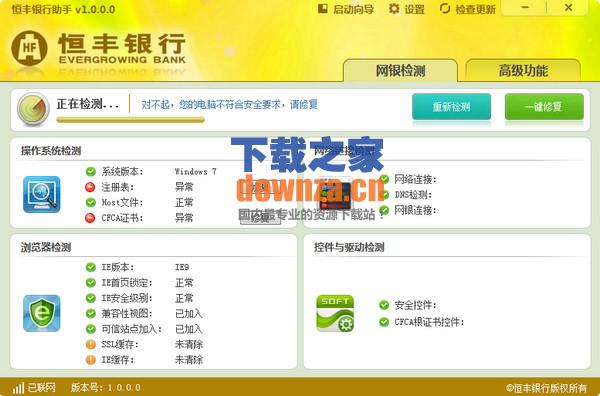Click the orange warning icon beside SSL缓存

(x=91, y=344)
